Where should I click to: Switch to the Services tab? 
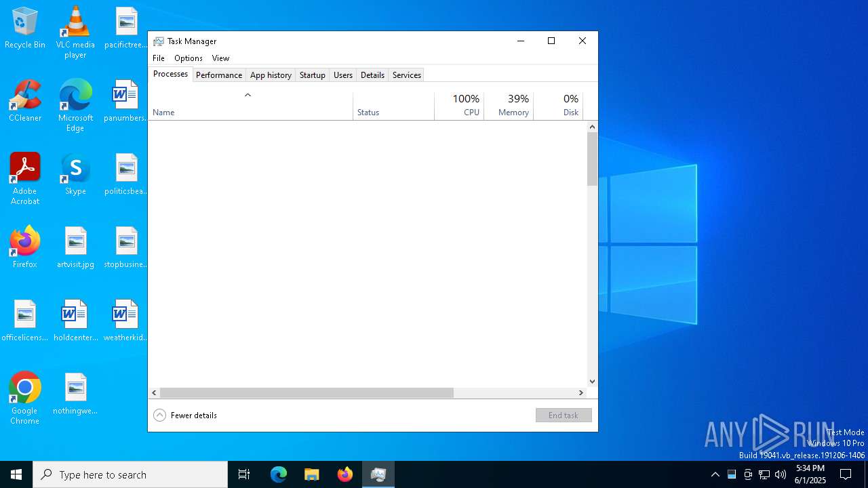coord(407,75)
